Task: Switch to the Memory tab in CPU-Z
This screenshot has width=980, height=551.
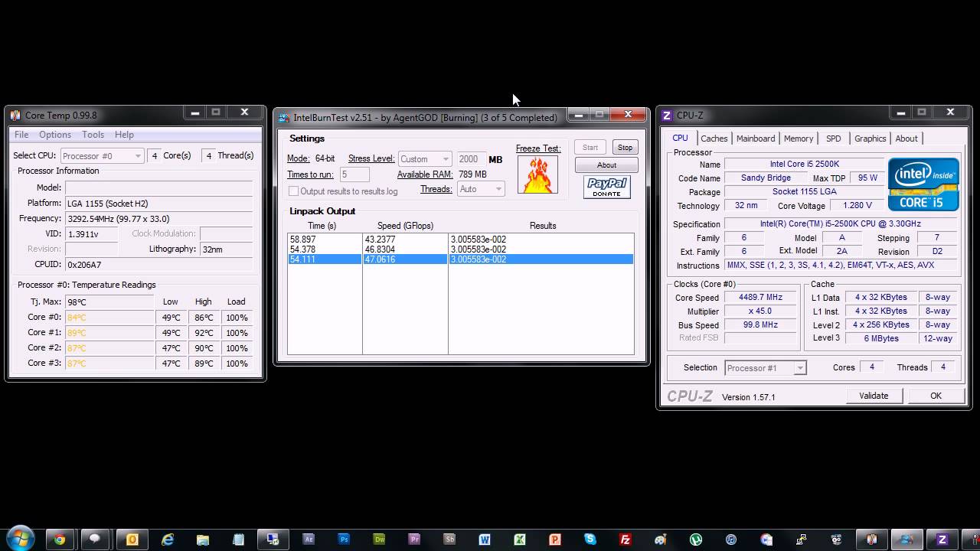Action: pos(799,139)
